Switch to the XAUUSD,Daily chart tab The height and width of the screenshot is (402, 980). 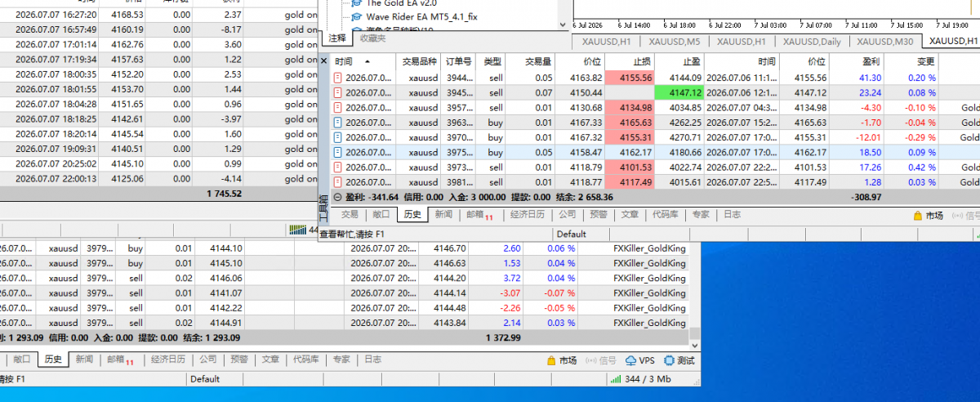point(811,41)
